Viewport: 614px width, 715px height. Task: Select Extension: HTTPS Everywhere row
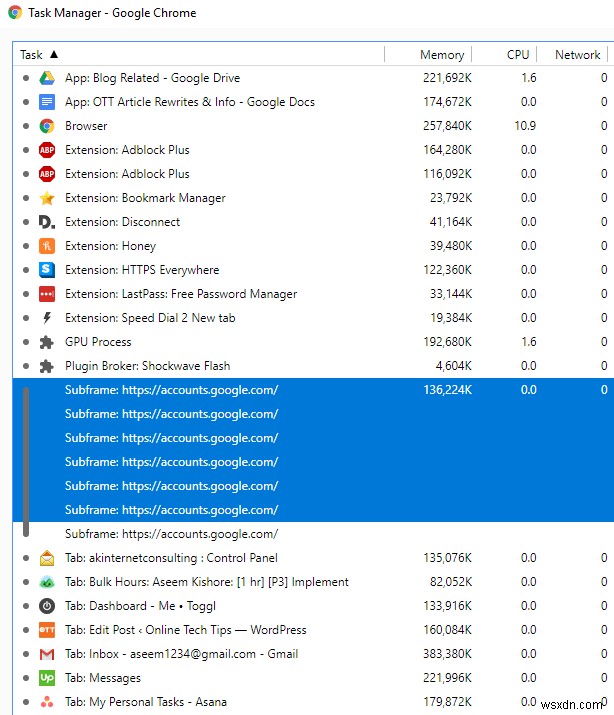coord(313,270)
